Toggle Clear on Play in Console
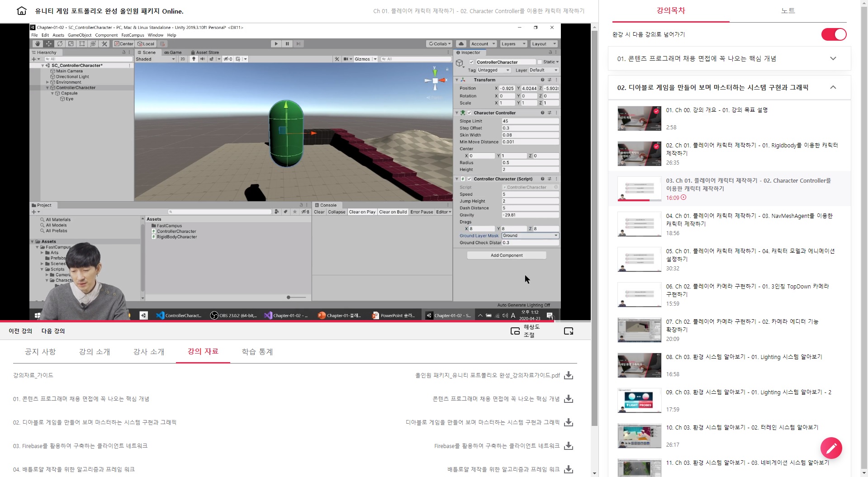 click(x=362, y=212)
